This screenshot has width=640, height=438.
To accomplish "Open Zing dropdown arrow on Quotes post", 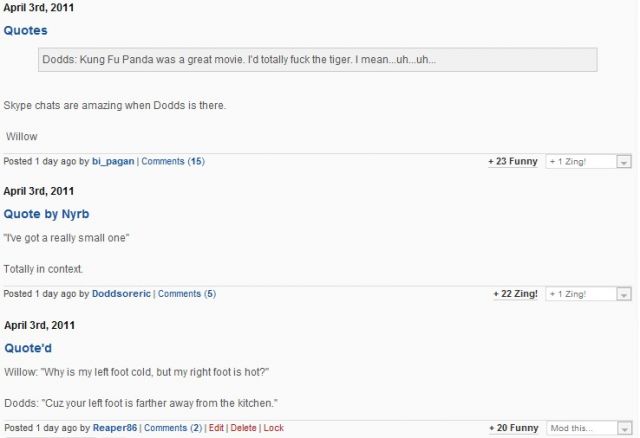I will (x=624, y=162).
